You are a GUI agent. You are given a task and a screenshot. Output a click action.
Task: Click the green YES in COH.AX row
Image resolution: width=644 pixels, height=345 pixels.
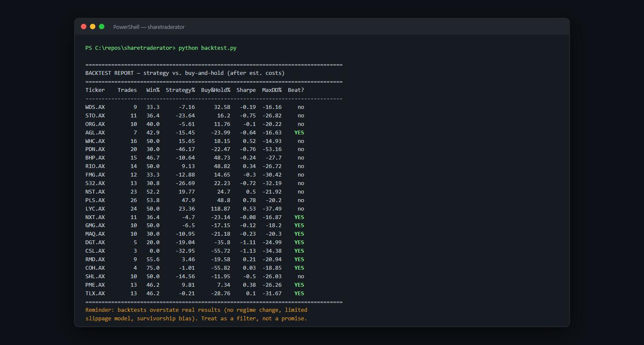click(299, 268)
